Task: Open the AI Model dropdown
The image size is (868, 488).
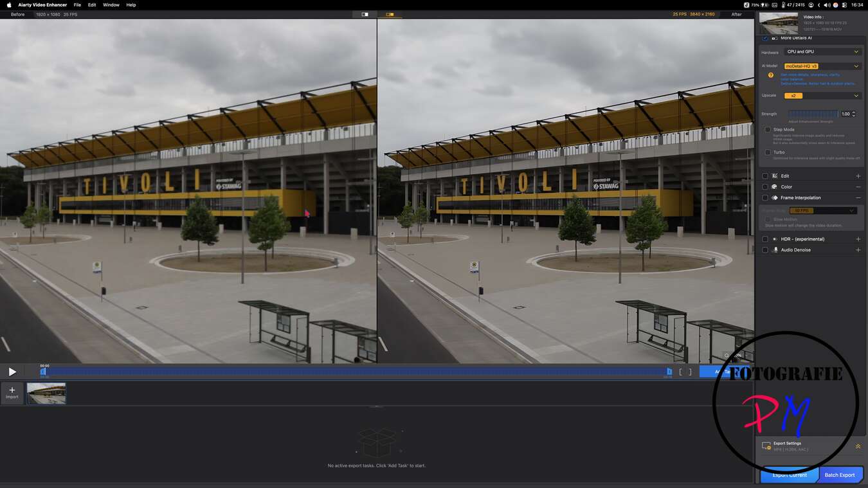Action: (822, 66)
